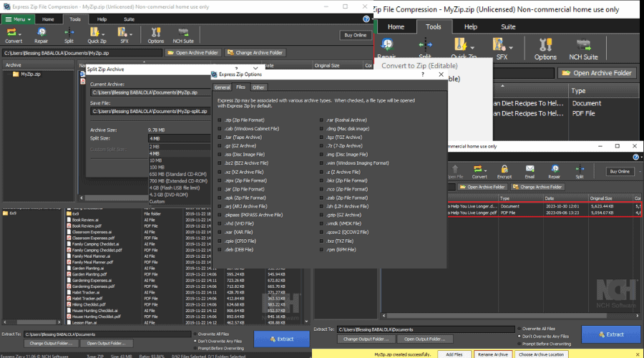
Task: Choose 700 MB (Extended CD-ROM) split size
Action: [179, 181]
